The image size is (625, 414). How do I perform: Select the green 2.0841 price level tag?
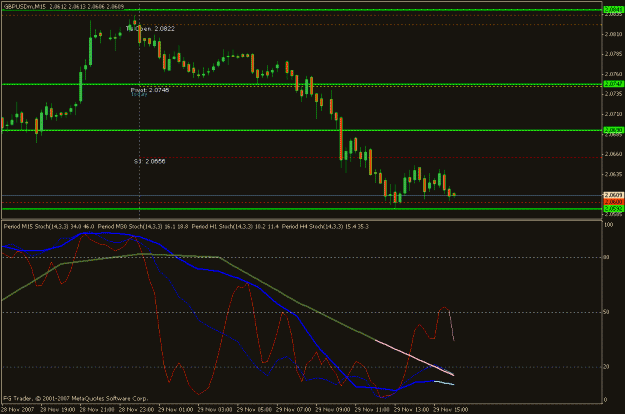614,10
